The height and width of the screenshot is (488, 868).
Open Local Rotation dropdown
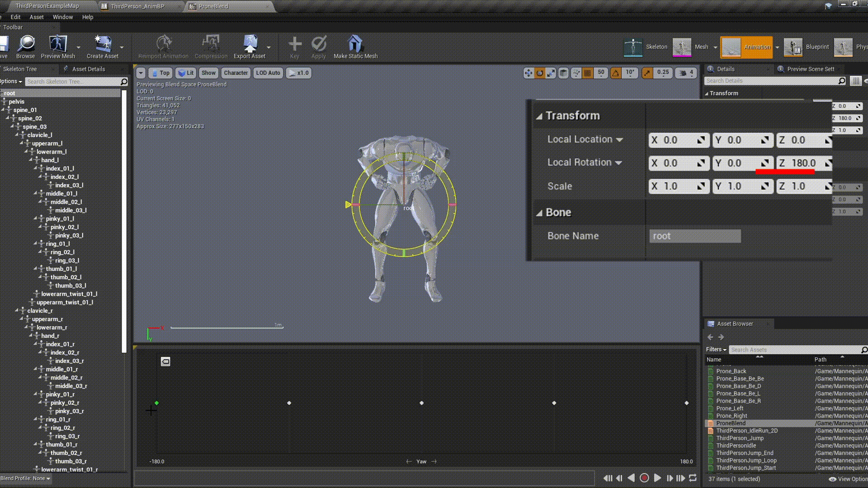tap(618, 163)
